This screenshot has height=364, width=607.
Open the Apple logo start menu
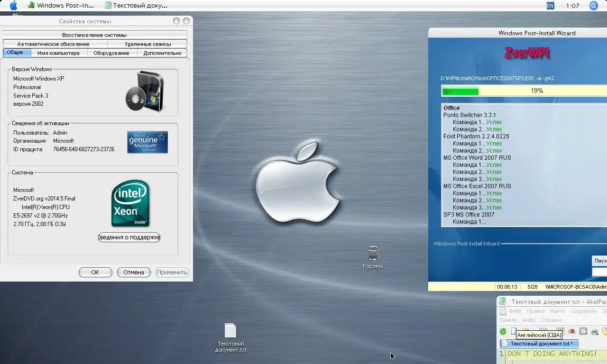pos(13,6)
